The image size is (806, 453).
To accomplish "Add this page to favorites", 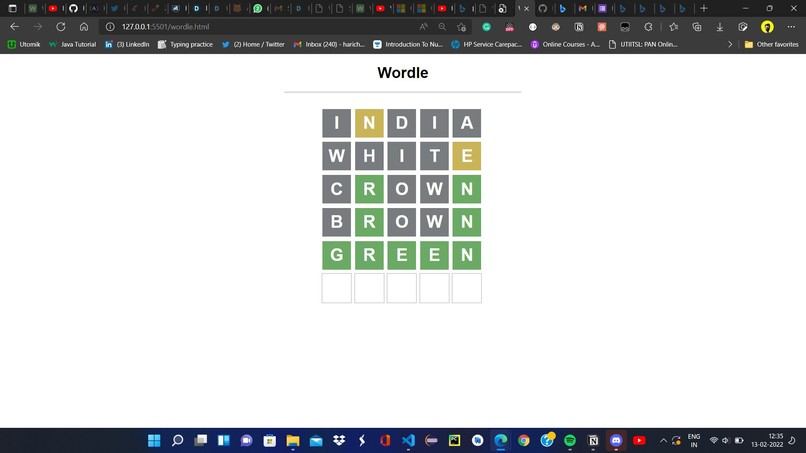I will click(462, 27).
